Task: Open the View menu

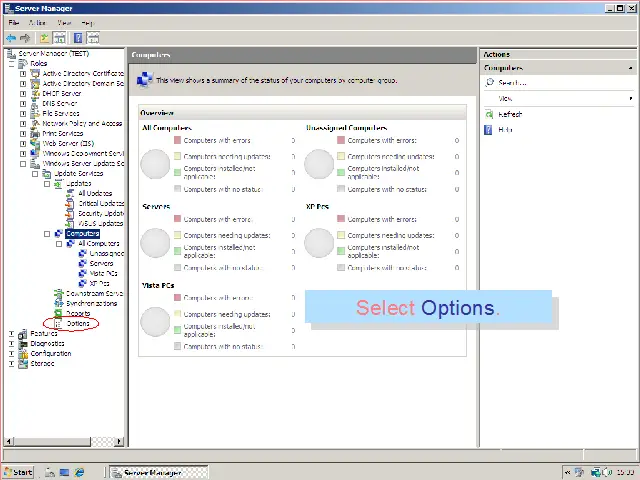Action: tap(64, 22)
